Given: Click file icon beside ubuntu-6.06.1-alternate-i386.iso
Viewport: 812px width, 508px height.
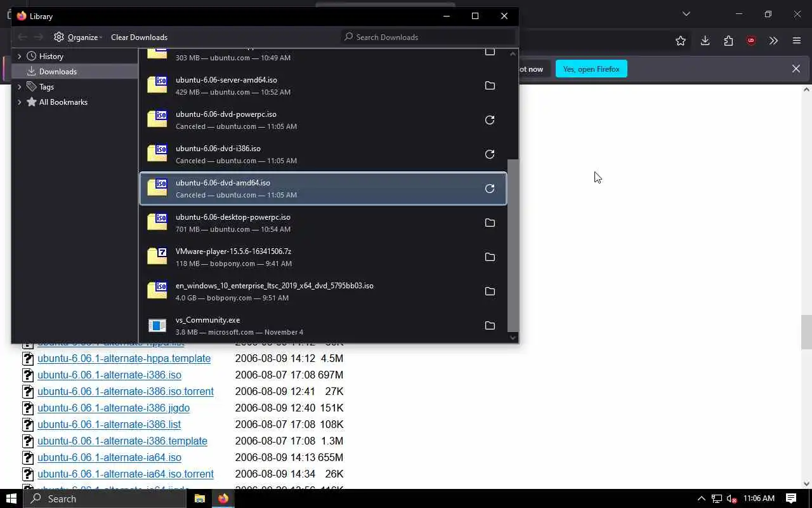Looking at the screenshot, I should pos(28,375).
